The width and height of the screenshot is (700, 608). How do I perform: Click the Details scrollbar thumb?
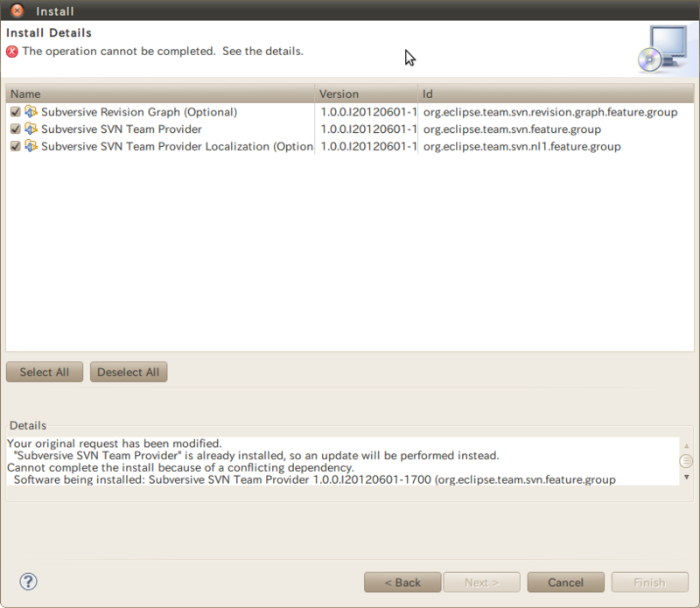pos(686,461)
